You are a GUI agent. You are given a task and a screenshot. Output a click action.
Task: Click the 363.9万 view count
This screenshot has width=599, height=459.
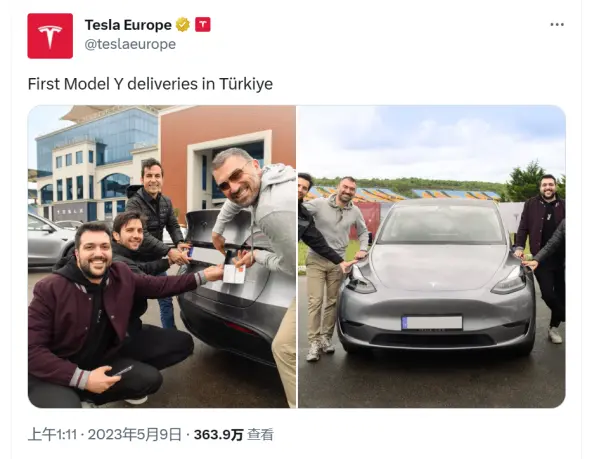(x=218, y=435)
